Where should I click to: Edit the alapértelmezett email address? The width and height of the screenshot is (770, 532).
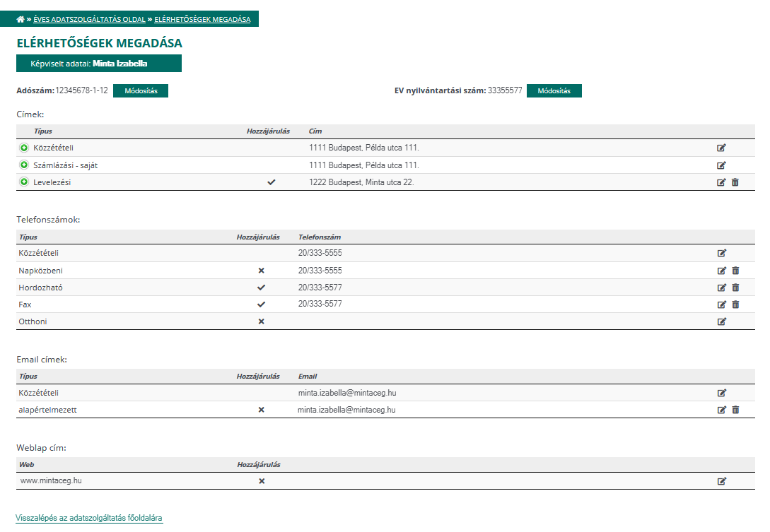click(x=721, y=410)
